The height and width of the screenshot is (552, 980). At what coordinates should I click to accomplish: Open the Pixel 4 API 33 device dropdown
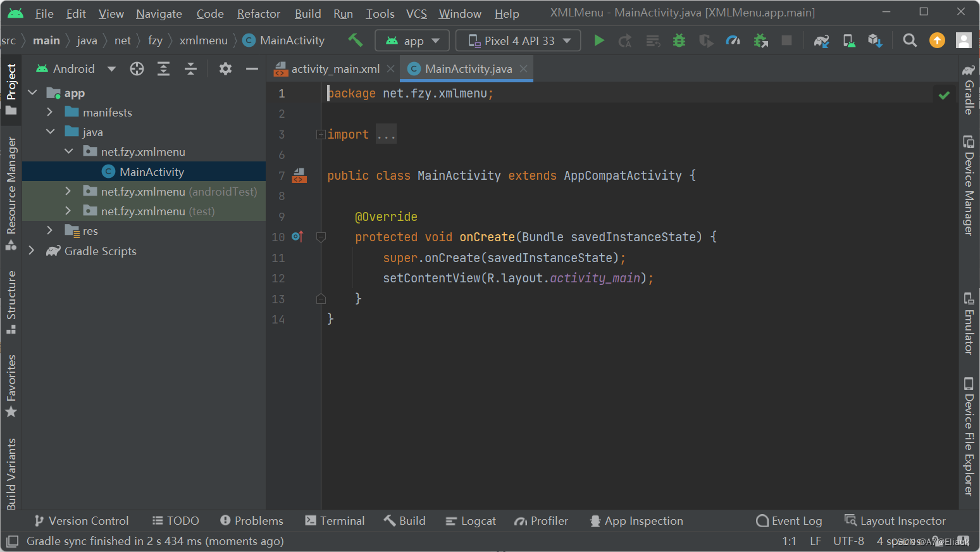(x=518, y=41)
